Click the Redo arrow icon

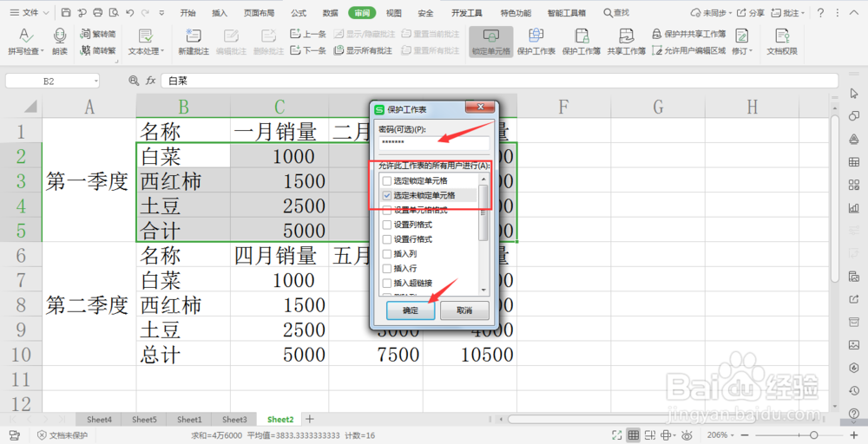[146, 12]
